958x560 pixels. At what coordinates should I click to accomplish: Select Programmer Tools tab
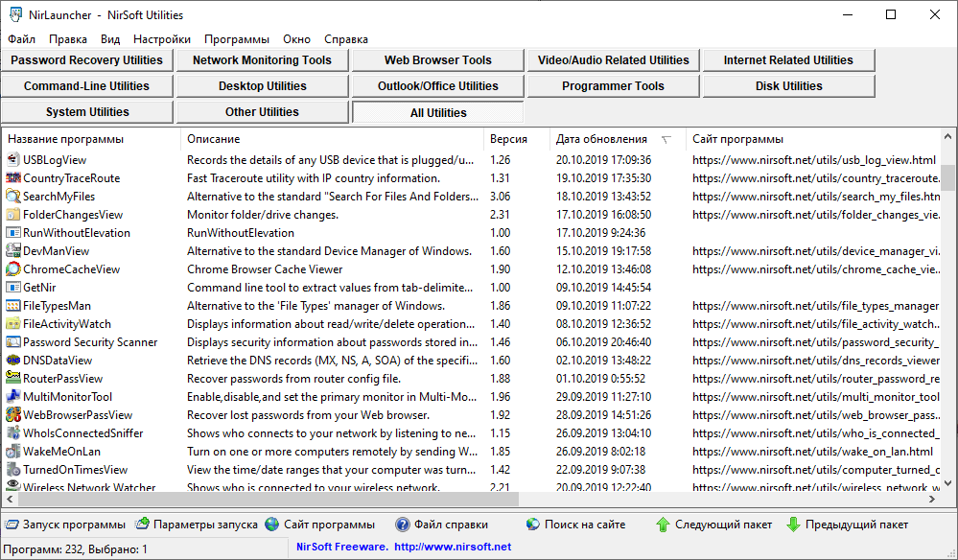[613, 86]
